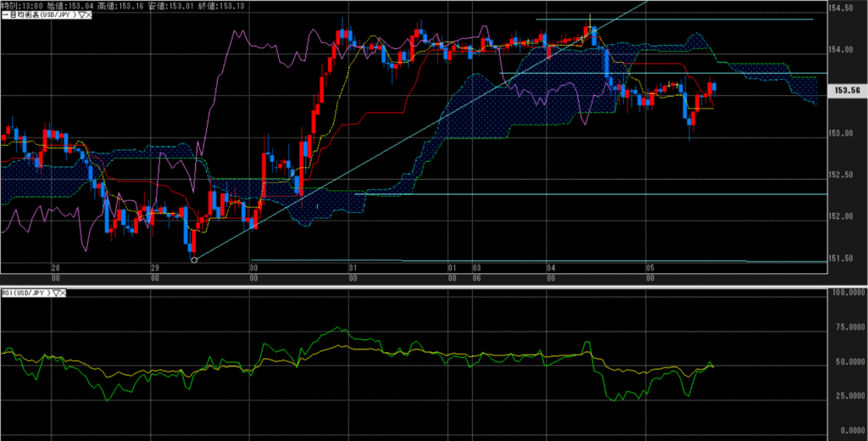Select the lowest cyan line near 151.50
This screenshot has height=441, width=868.
[x=509, y=260]
